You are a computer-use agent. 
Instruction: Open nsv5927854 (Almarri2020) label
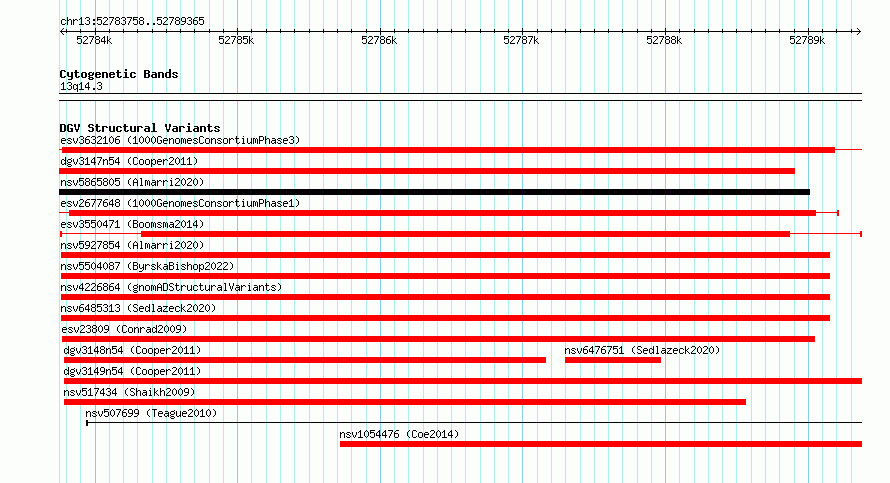pyautogui.click(x=132, y=245)
